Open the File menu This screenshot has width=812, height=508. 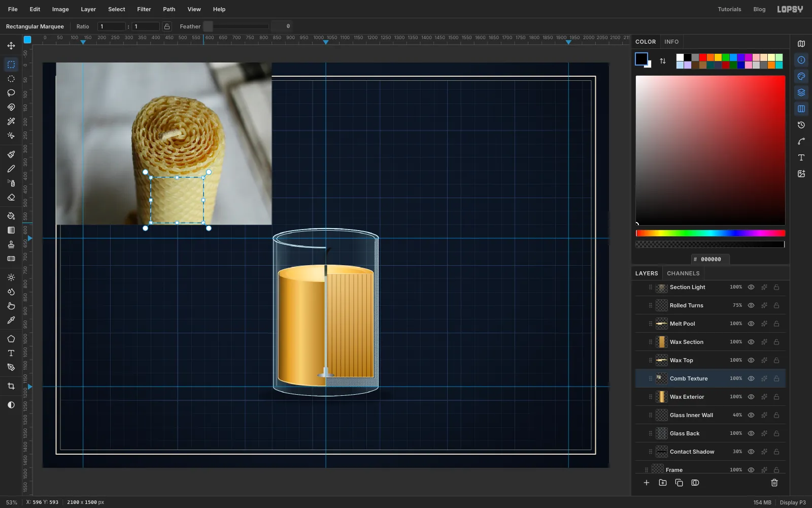[x=13, y=9]
